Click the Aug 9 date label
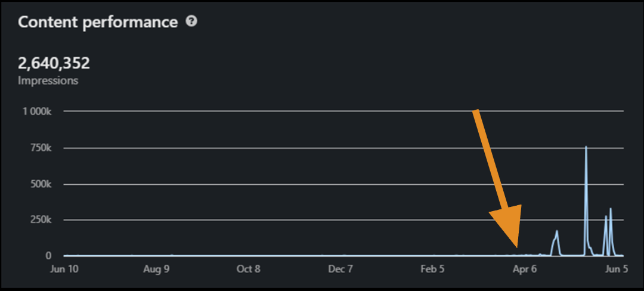The image size is (644, 291). pyautogui.click(x=156, y=269)
